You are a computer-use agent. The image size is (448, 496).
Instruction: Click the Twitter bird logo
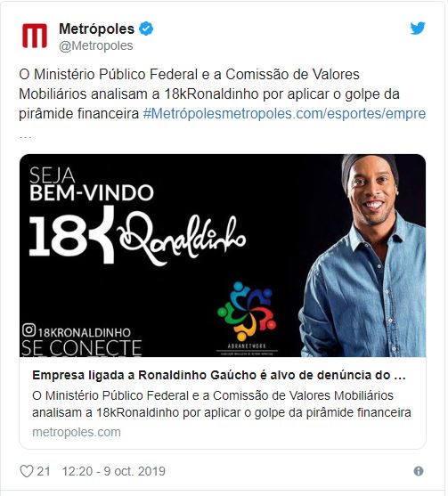tap(418, 28)
